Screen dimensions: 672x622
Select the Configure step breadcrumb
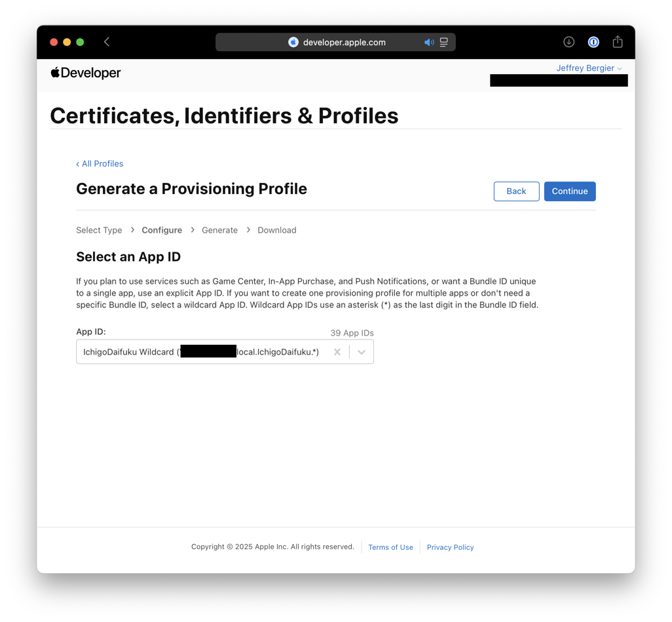pyautogui.click(x=162, y=230)
